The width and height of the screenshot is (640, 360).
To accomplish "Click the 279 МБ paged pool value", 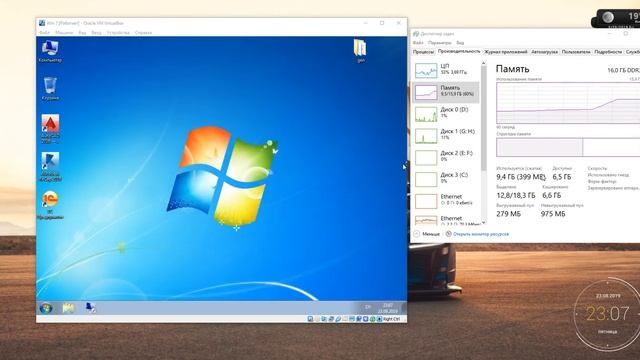I will coord(509,213).
